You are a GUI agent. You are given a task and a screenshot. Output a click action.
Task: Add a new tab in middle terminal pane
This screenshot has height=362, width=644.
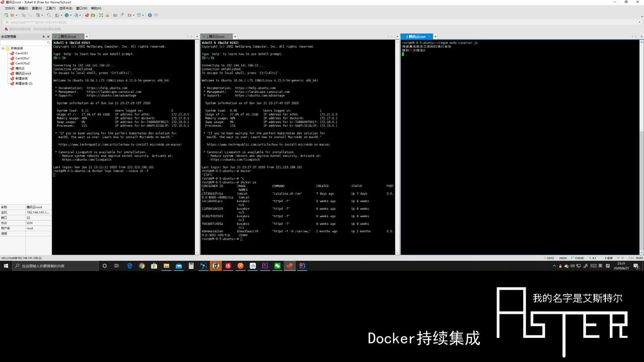point(235,37)
